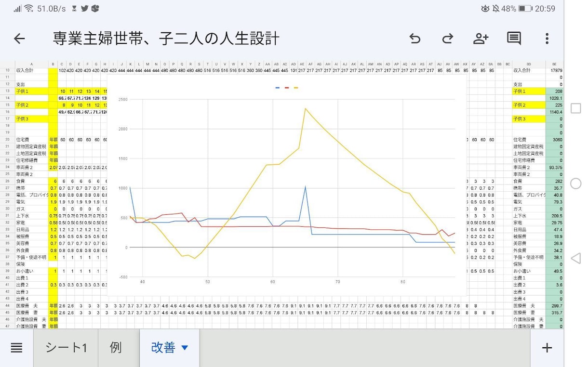Select cell 電気 in column A
588x367 pixels.
pos(32,202)
